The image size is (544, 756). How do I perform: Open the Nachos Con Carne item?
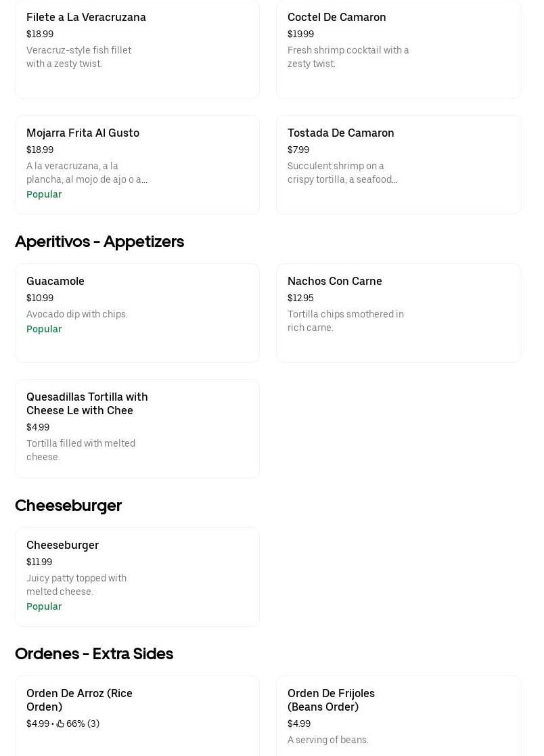click(399, 313)
